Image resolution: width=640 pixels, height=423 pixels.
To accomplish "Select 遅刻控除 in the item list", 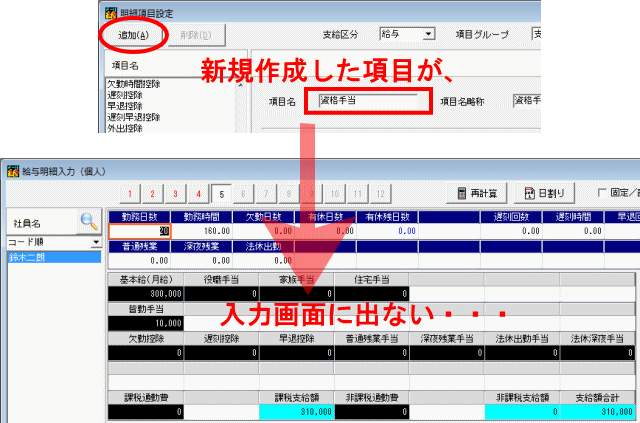I will (124, 95).
